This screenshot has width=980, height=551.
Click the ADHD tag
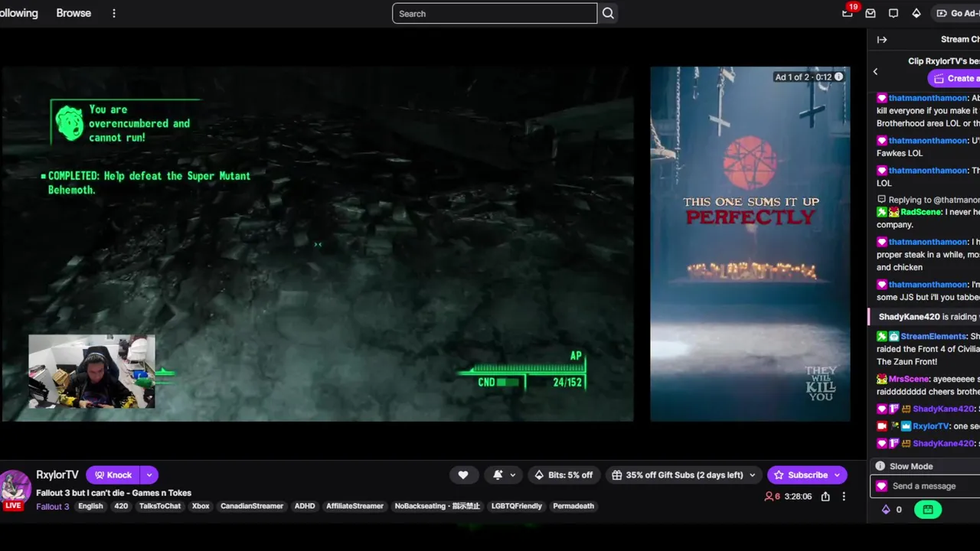[x=305, y=506]
